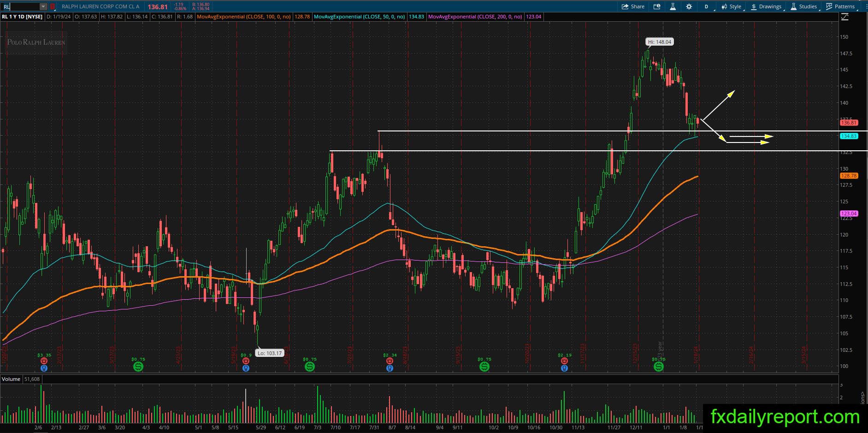The width and height of the screenshot is (868, 433).
Task: Click the A: 136.94 ask quote
Action: tap(200, 9)
